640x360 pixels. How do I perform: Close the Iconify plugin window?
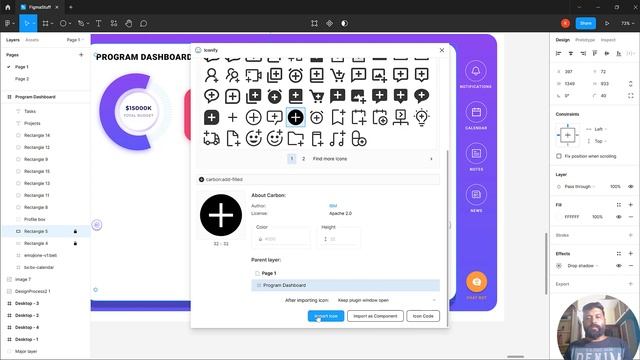(442, 50)
